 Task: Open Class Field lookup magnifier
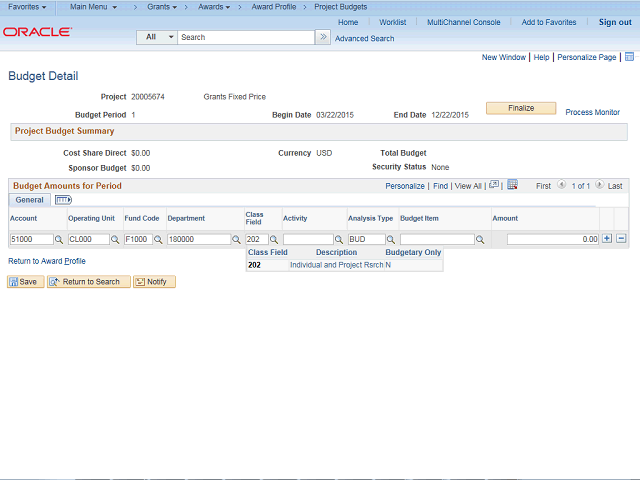coord(274,240)
